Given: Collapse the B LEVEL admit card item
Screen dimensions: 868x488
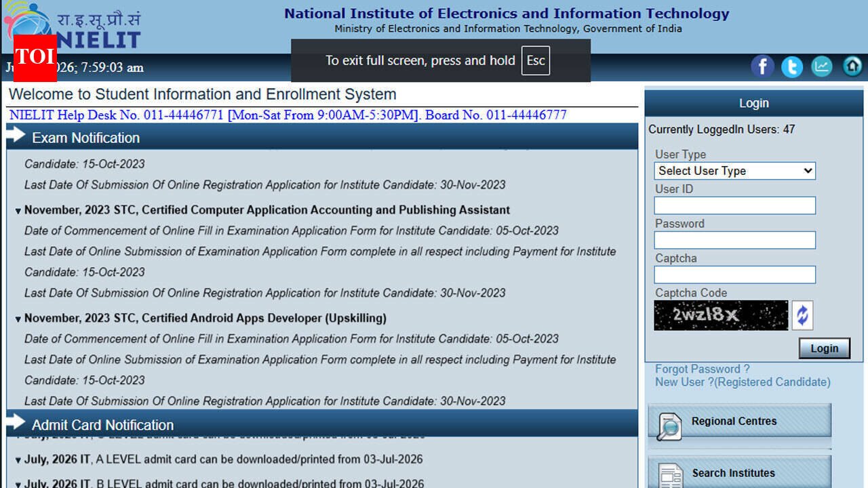Looking at the screenshot, I should click(x=18, y=485).
